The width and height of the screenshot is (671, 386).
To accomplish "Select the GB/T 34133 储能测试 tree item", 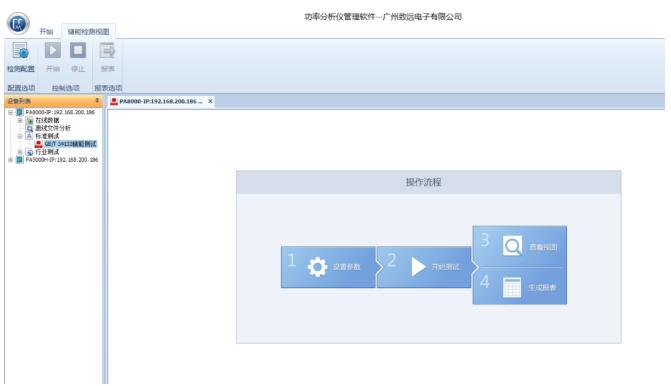I will [71, 144].
